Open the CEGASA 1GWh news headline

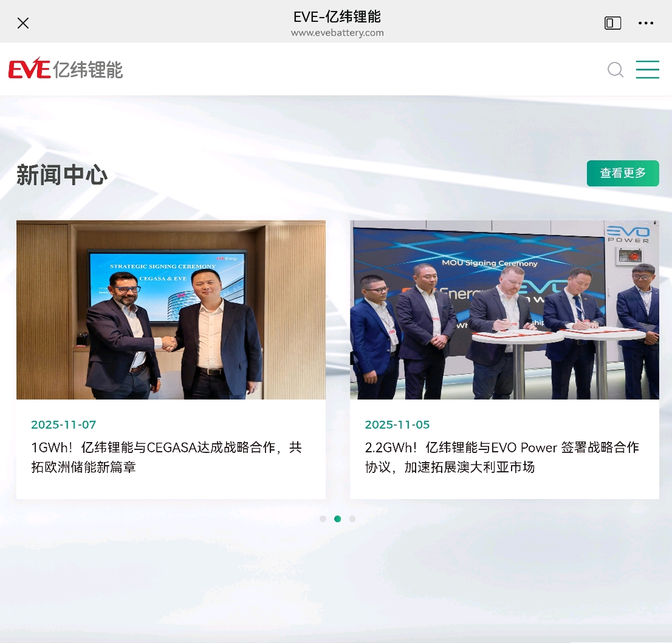[x=166, y=457]
